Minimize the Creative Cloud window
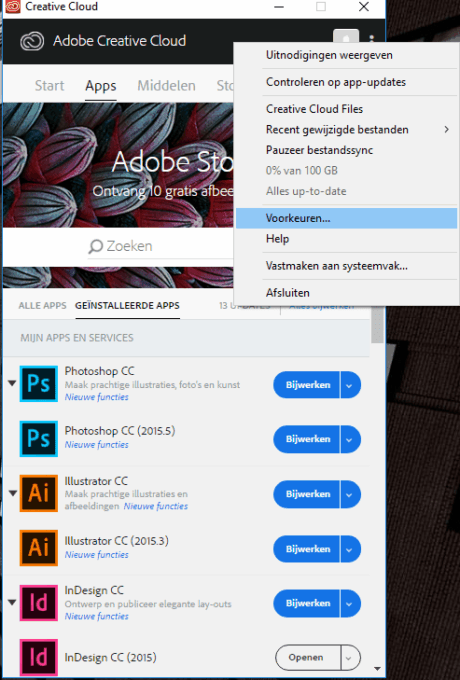Image resolution: width=460 pixels, height=680 pixels. [x=279, y=7]
